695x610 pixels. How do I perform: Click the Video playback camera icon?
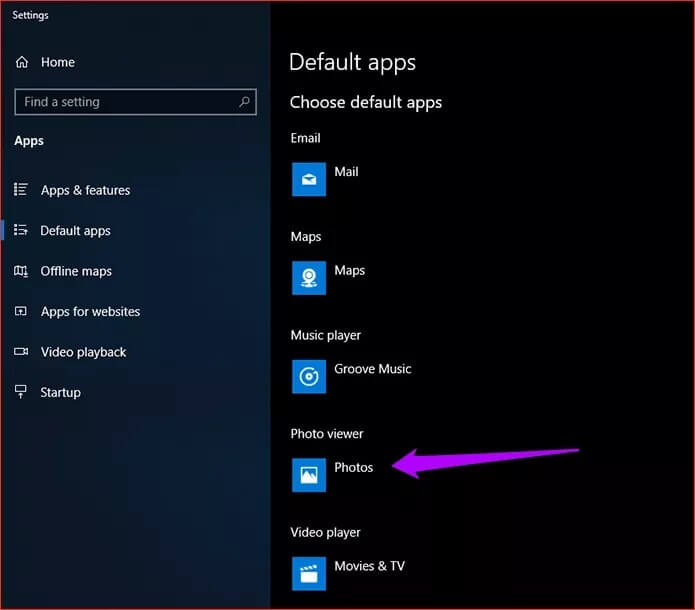click(x=21, y=352)
